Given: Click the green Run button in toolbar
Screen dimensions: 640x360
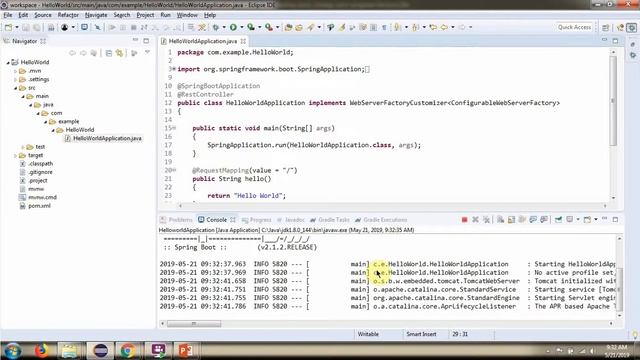Looking at the screenshot, I should point(233,27).
